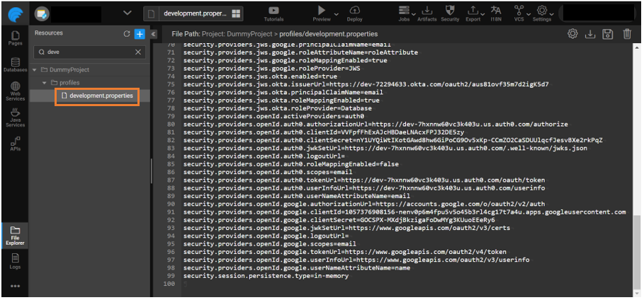
Task: Open the Logs panel
Action: point(15,262)
